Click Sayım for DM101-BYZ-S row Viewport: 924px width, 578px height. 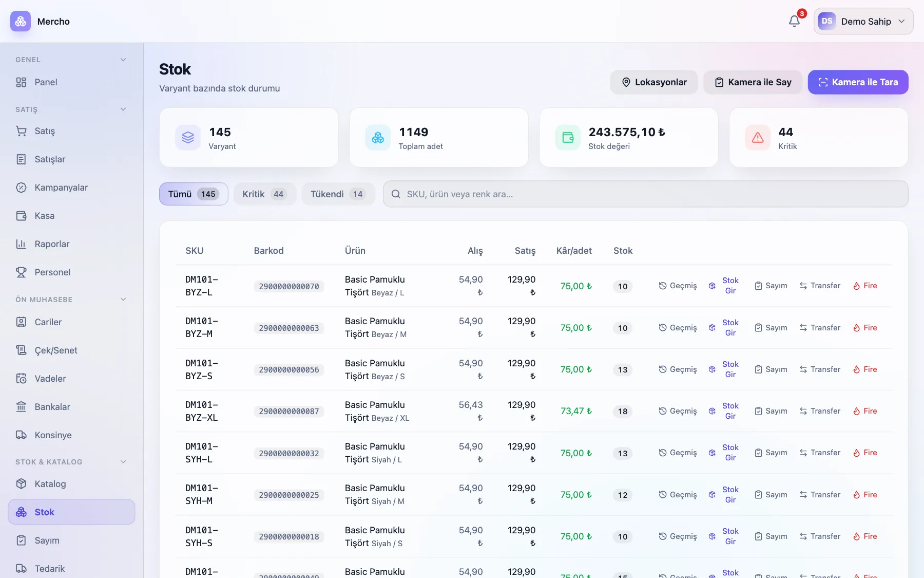pos(771,369)
